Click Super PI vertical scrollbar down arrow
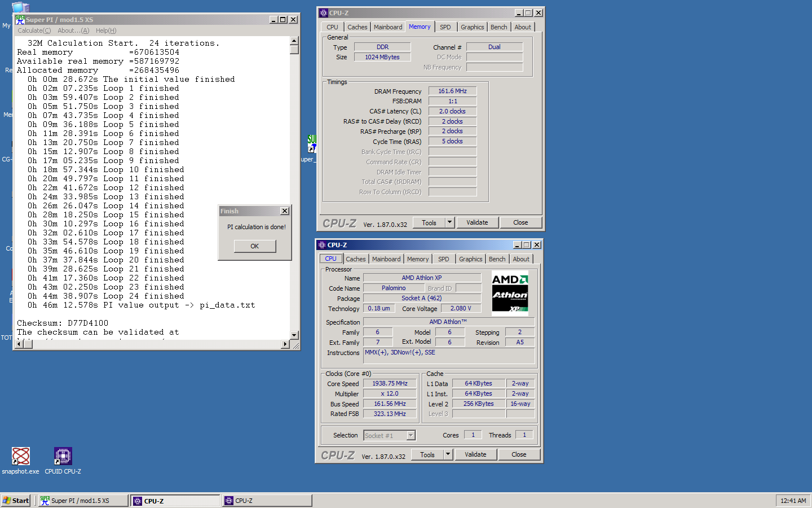The image size is (812, 508). (x=294, y=335)
